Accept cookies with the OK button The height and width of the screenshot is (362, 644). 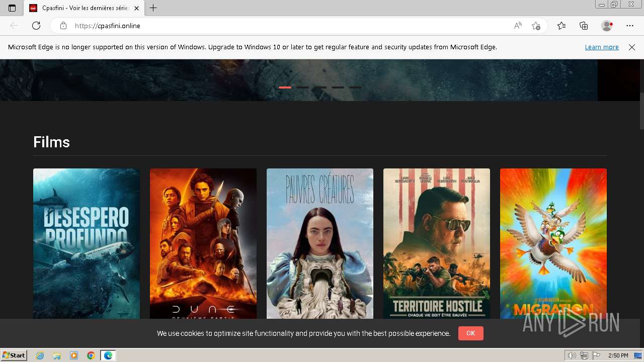(471, 333)
